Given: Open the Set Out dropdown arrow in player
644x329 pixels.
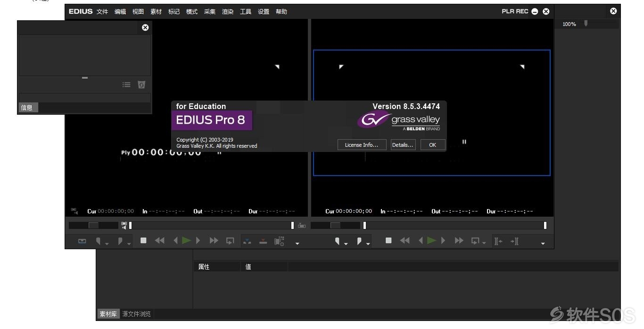Looking at the screenshot, I should coord(129,244).
